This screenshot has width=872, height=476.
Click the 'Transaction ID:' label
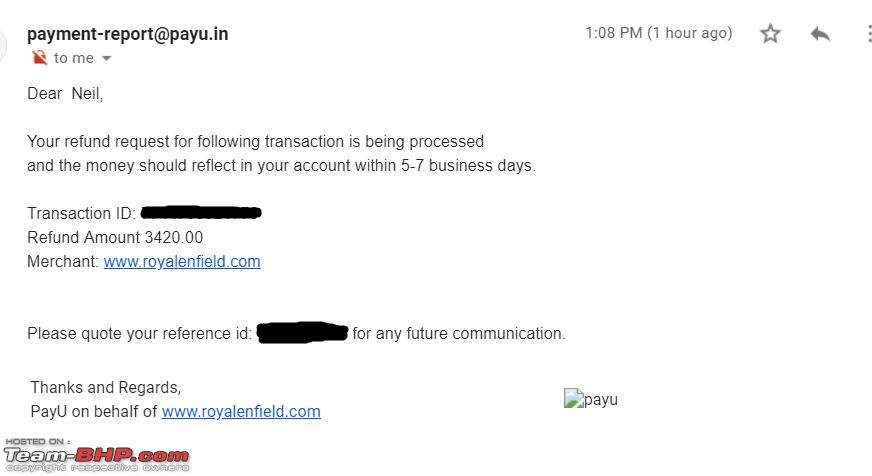coord(81,214)
